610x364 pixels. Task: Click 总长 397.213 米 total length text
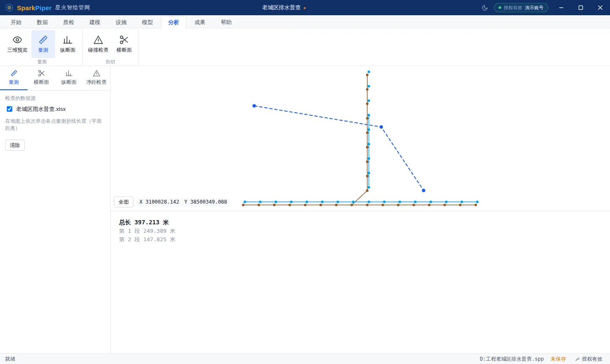144,222
